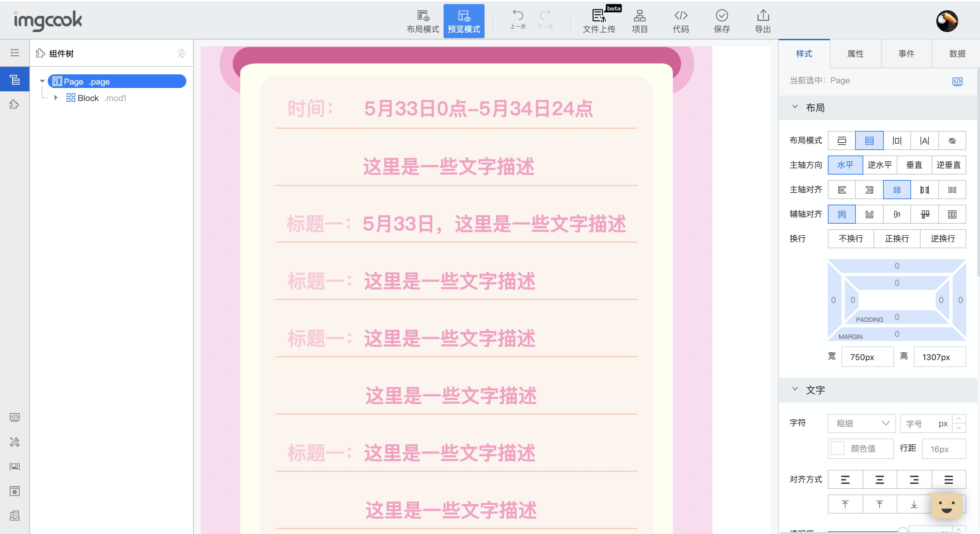
Task: Set 主轴对齐 to space-between alignment
Action: 924,190
